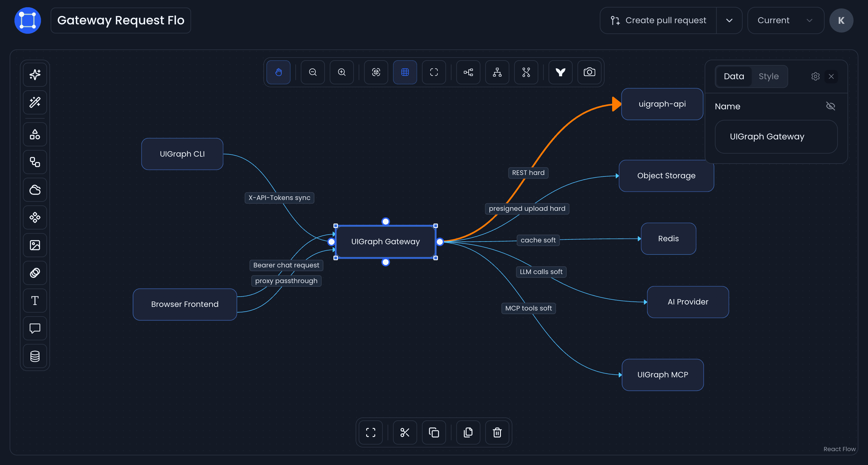Open the K user avatar menu
868x465 pixels.
[841, 20]
